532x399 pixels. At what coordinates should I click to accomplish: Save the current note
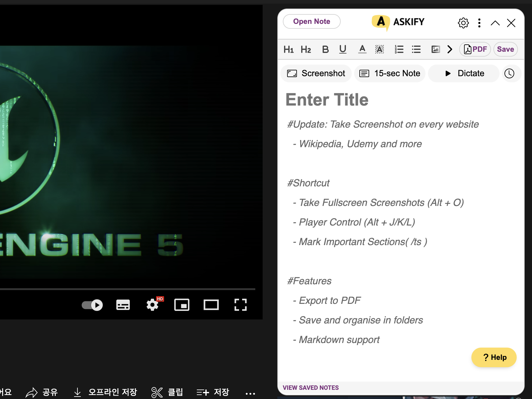pyautogui.click(x=505, y=49)
